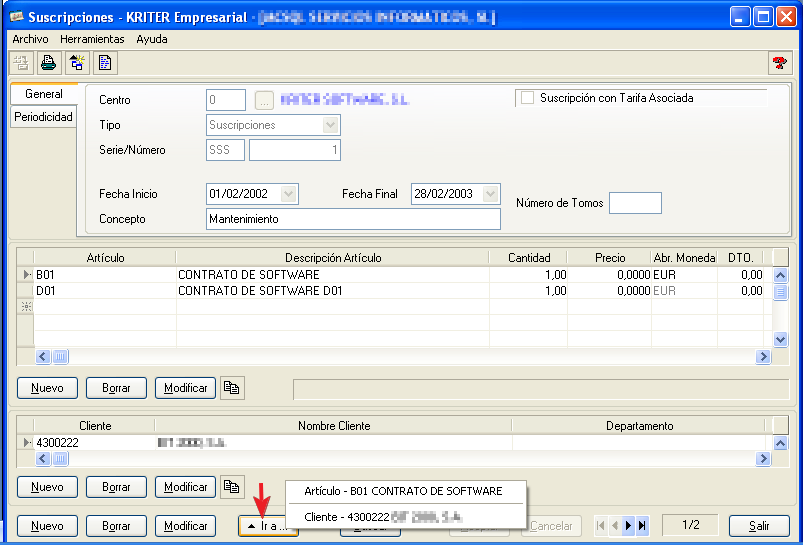
Task: Choose the Cliente - 4300222 popup entry
Action: (404, 517)
